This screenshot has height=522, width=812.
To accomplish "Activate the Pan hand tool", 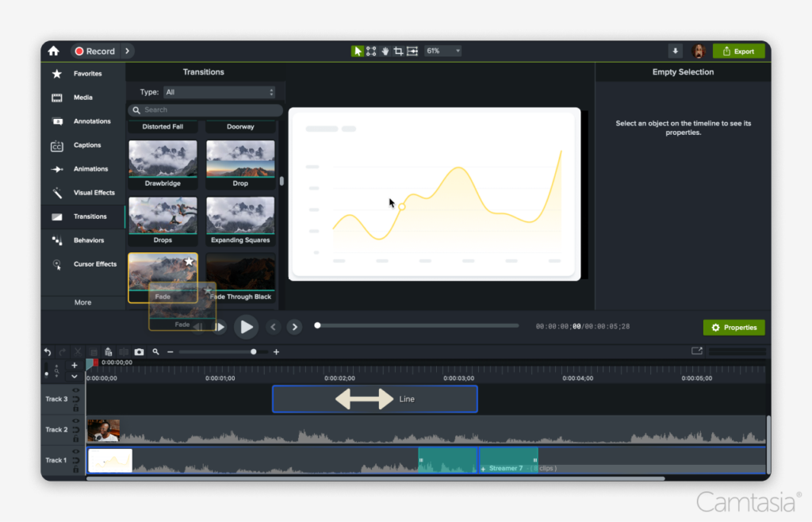I will coord(385,51).
